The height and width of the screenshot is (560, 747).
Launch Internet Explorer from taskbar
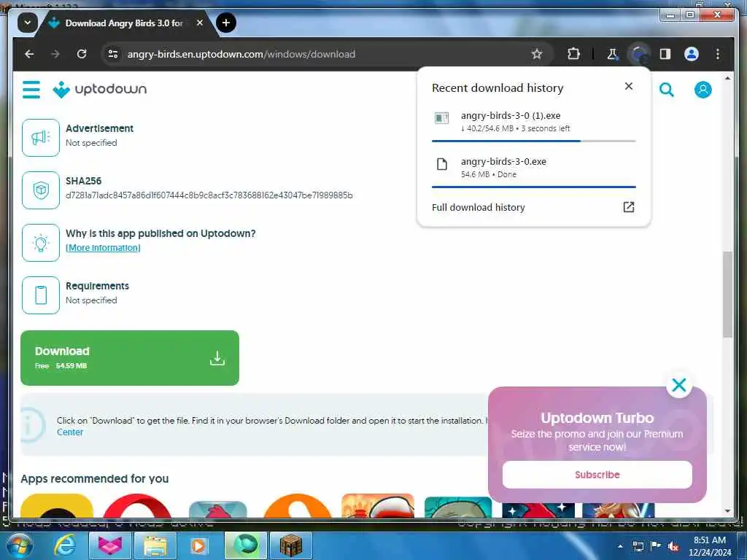point(64,545)
